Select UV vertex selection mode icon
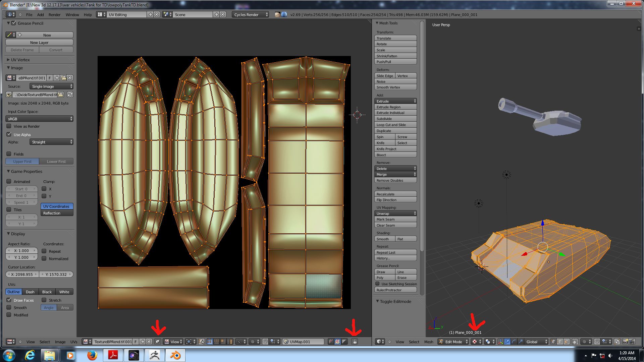This screenshot has width=644, height=362. click(210, 342)
